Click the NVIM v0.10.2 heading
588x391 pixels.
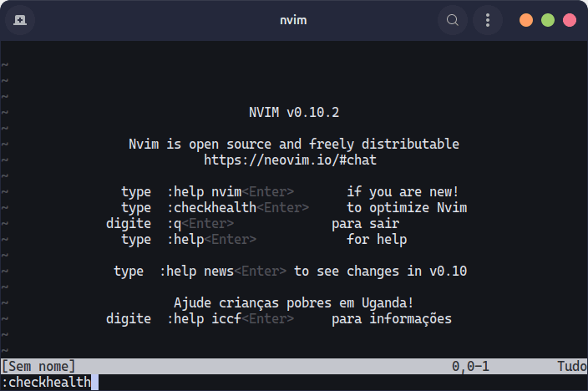294,112
